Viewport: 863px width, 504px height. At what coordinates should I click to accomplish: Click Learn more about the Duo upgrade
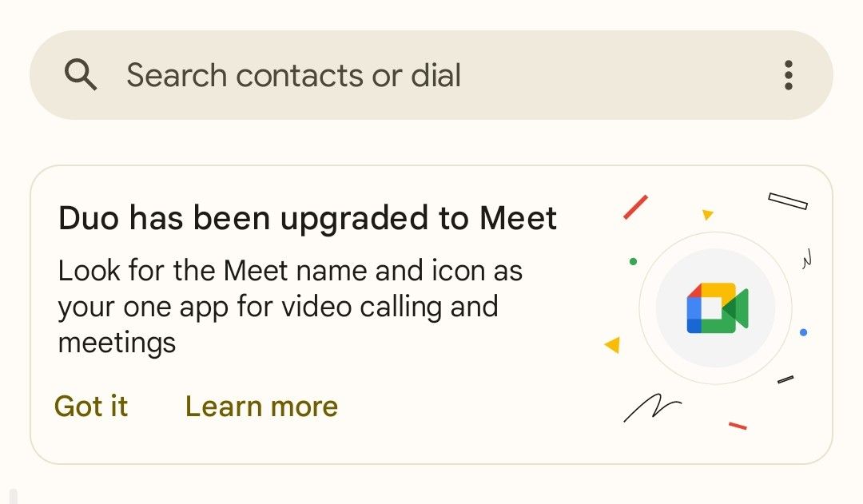(260, 407)
